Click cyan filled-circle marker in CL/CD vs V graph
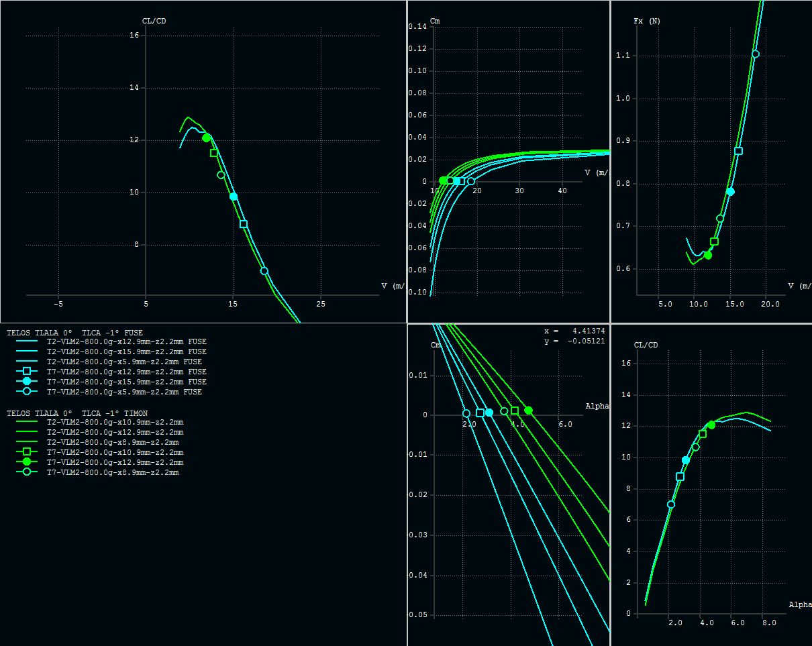This screenshot has width=812, height=646. coord(234,197)
